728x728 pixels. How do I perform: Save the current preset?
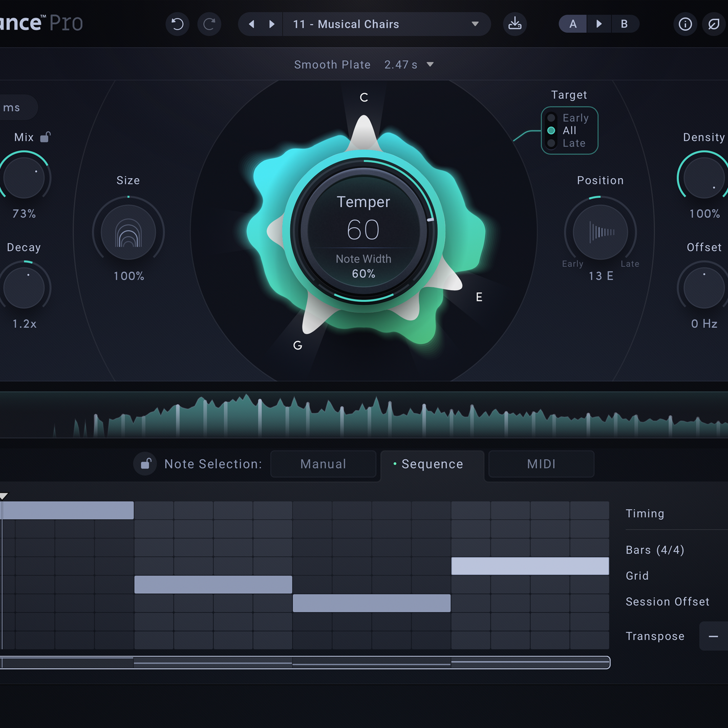click(x=515, y=24)
